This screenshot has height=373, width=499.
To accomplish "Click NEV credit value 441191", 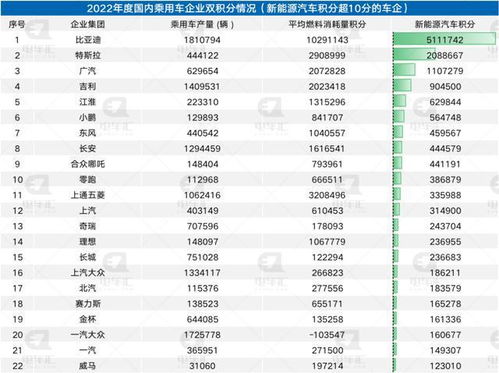I will point(445,164).
